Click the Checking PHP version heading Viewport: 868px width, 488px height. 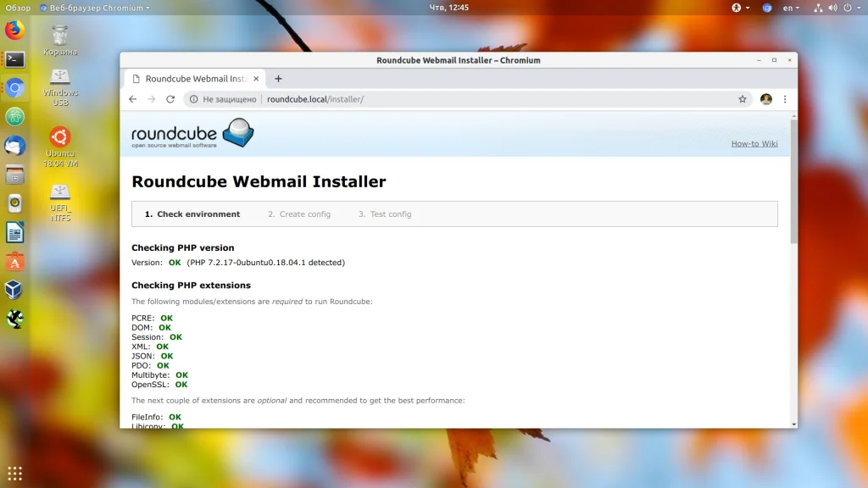click(x=183, y=248)
